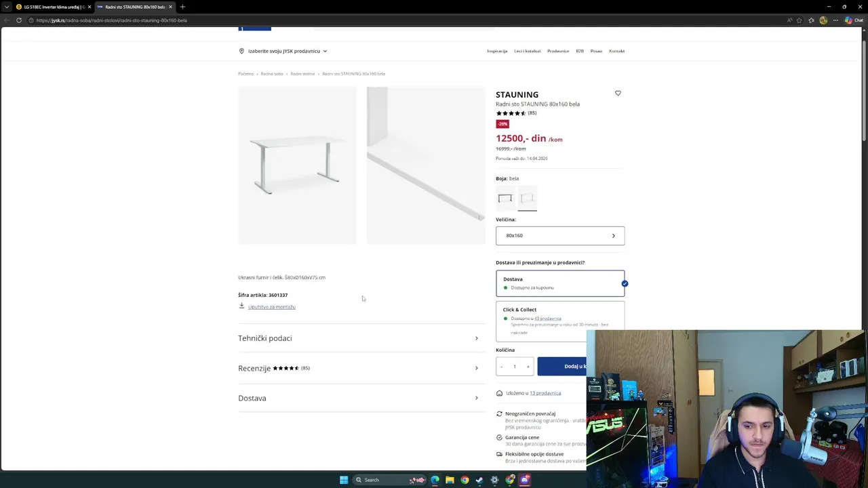Viewport: 868px width, 488px height.
Task: Reload the page with browser refresh icon
Action: point(19,20)
